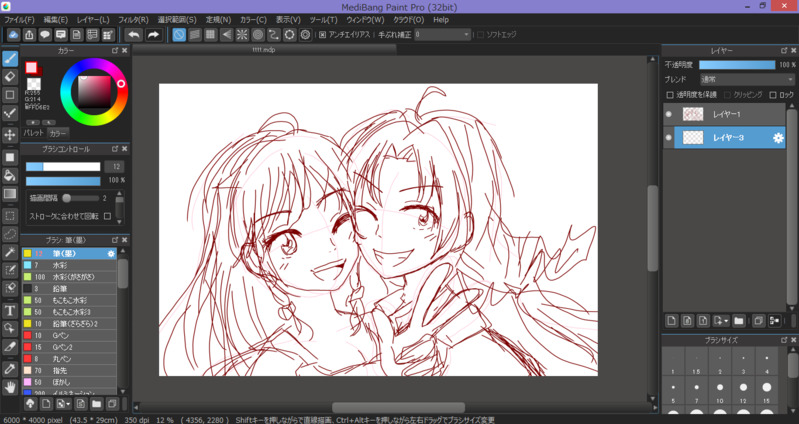Select the 鉛筆 brush with size 3
The image size is (799, 424).
pos(69,288)
